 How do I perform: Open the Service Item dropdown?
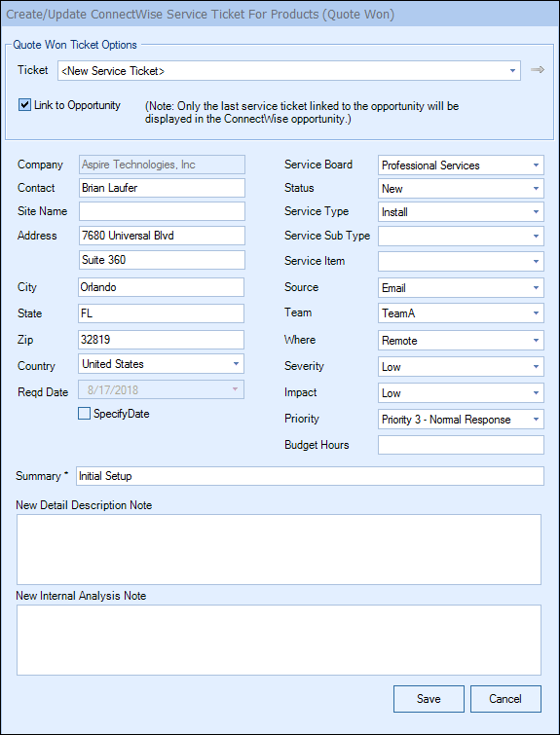tap(461, 262)
